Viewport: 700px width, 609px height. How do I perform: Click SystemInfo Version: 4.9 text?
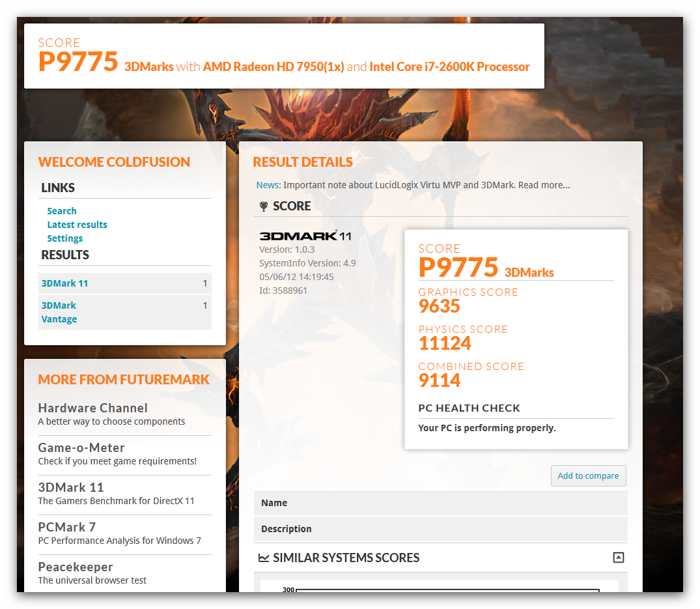click(307, 263)
